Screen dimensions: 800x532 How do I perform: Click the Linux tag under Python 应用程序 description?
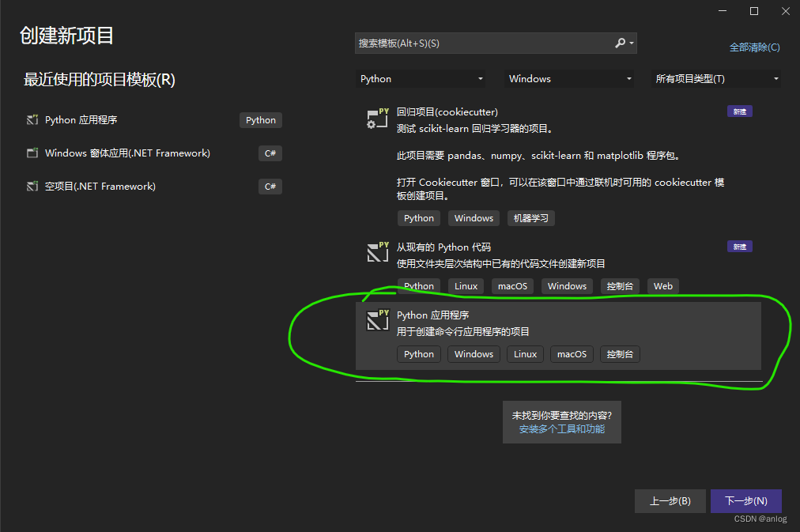[x=525, y=354]
